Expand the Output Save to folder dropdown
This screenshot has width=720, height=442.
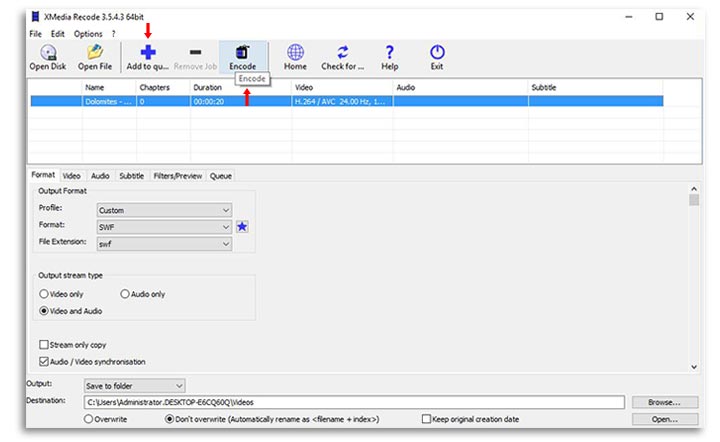135,385
